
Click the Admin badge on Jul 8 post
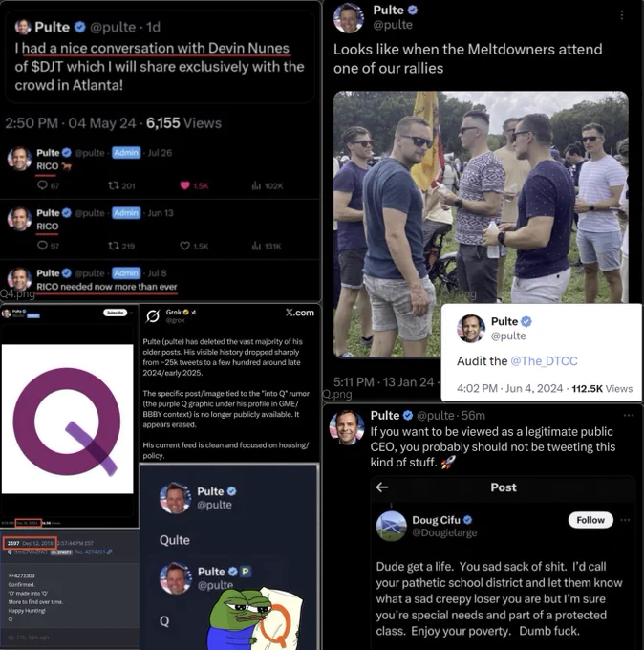point(126,272)
